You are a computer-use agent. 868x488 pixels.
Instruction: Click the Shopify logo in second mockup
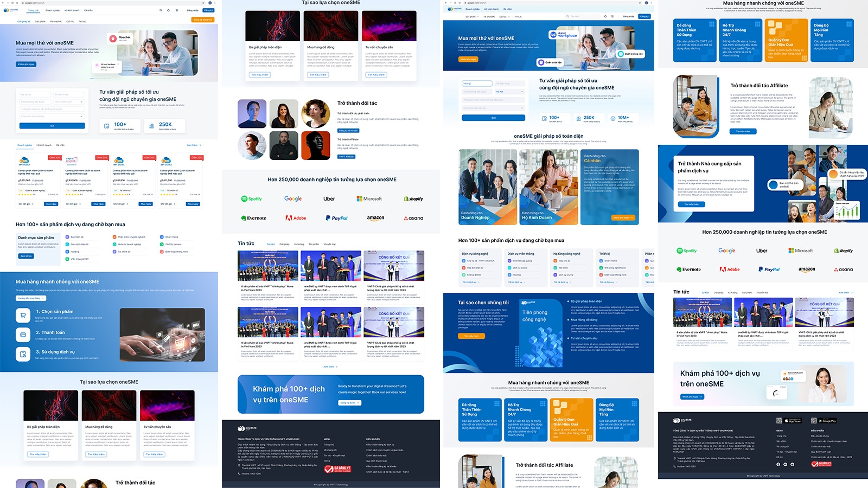pos(413,199)
